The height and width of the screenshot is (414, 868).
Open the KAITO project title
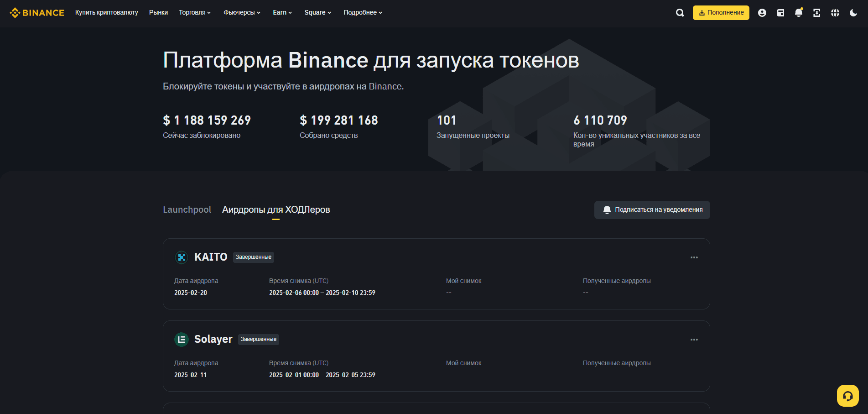pyautogui.click(x=211, y=257)
